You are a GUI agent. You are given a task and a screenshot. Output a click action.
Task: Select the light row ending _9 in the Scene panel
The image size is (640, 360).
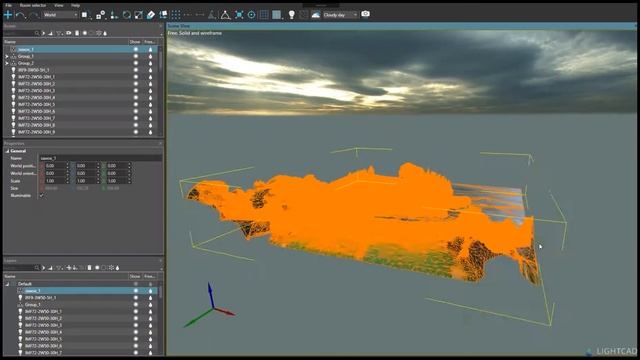(80, 132)
